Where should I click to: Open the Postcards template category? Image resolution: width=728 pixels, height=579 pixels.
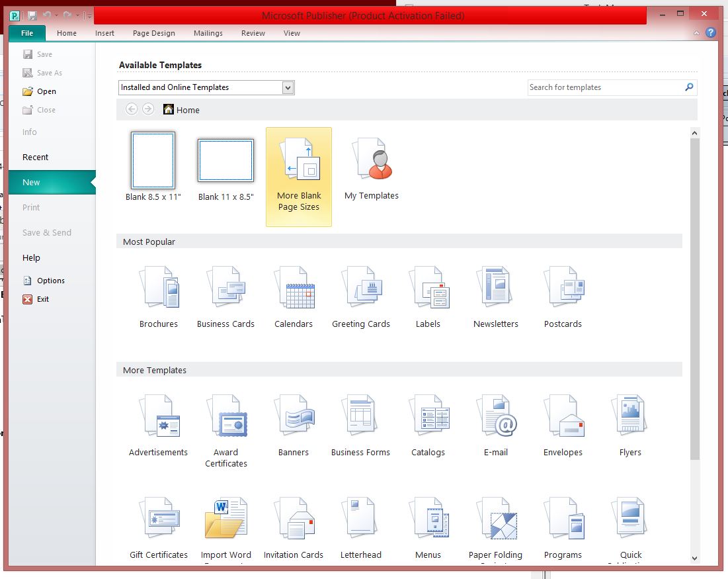(x=563, y=297)
